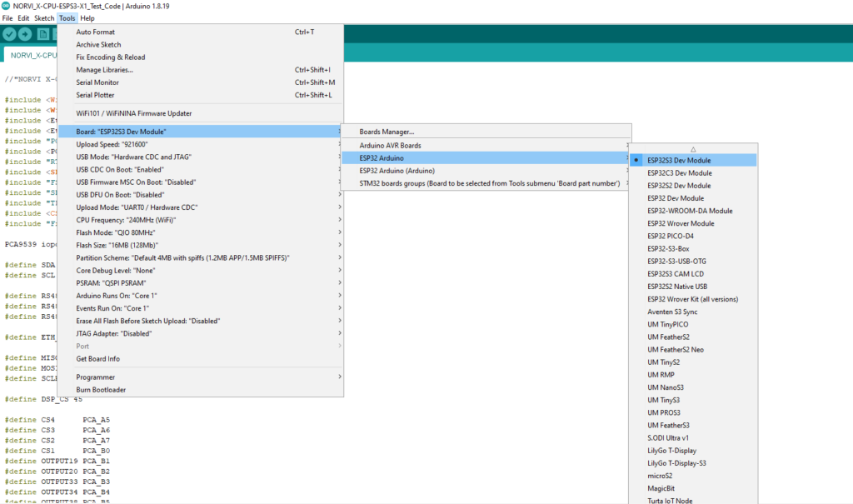
Task: Select UM TinyPICO board
Action: (693, 324)
